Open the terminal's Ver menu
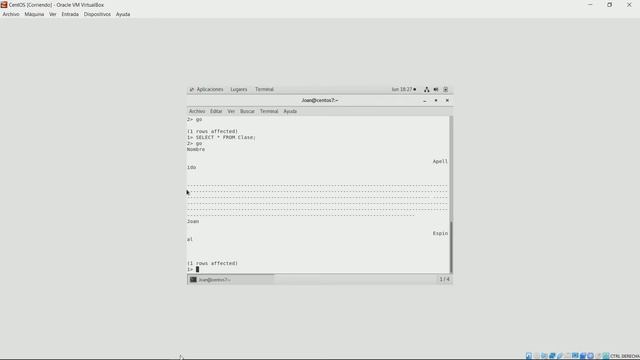 (231, 111)
